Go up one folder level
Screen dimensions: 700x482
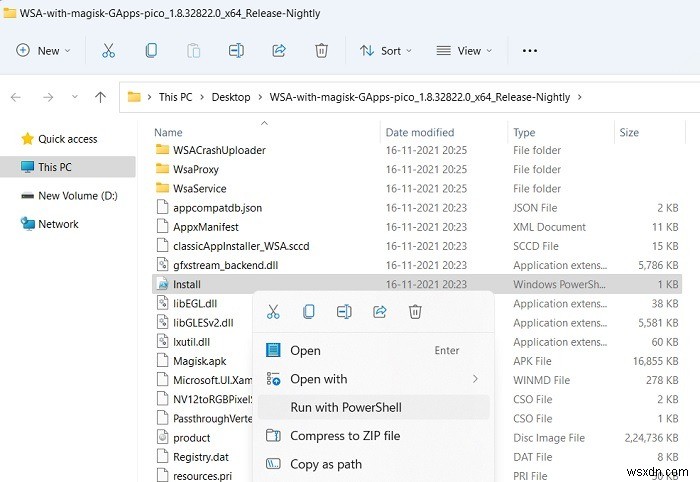coord(100,97)
